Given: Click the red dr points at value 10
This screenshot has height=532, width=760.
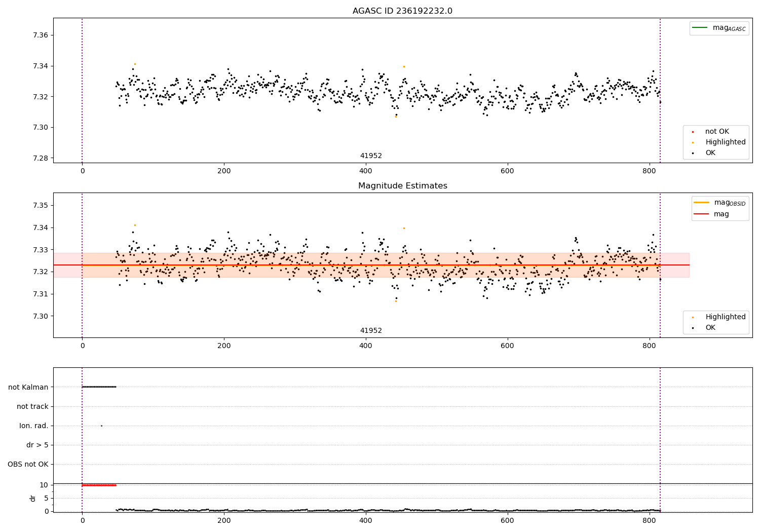Looking at the screenshot, I should point(99,485).
